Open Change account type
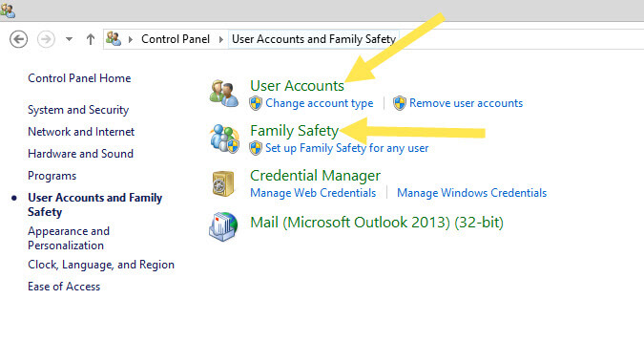The width and height of the screenshot is (644, 363). point(319,103)
